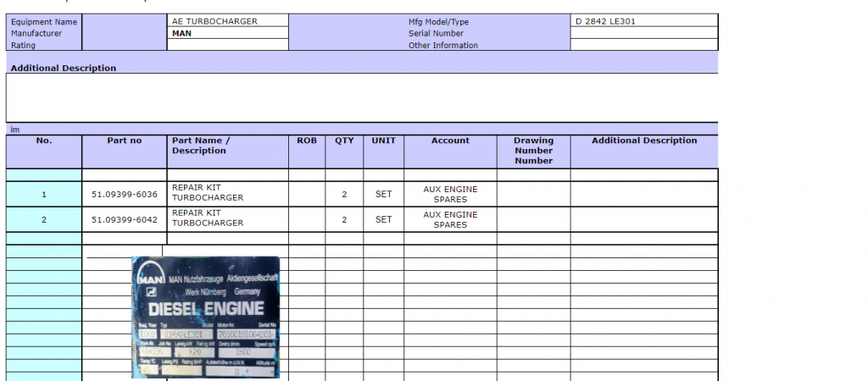Select the AE TURBOCHARGER equipment name cell
Screen dimensions: 868x381
[227, 21]
